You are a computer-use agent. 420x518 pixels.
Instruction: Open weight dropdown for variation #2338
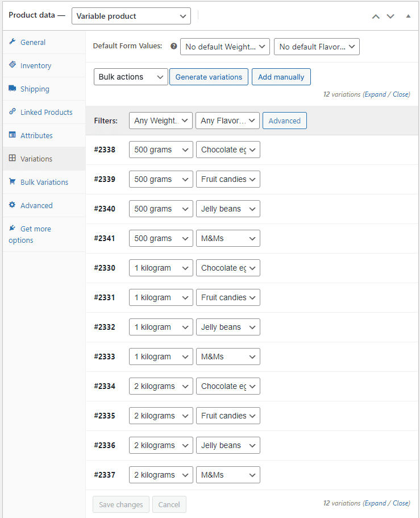tap(161, 150)
